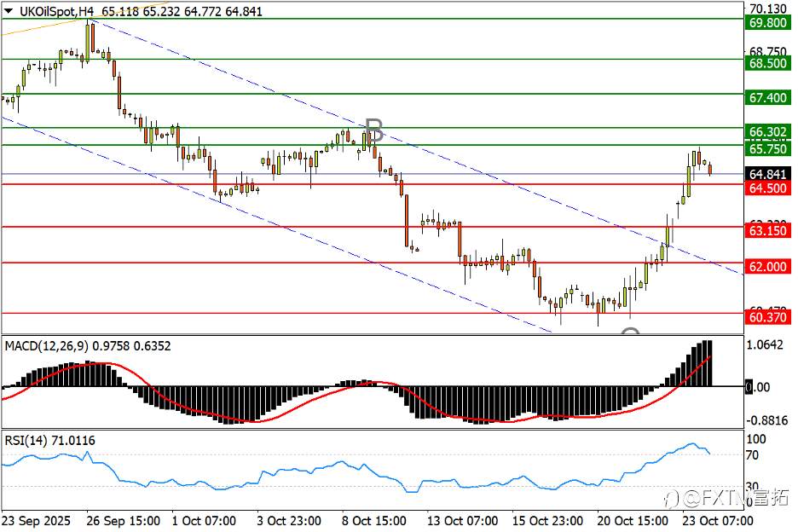Click the 64.500 red support label

tap(768, 188)
